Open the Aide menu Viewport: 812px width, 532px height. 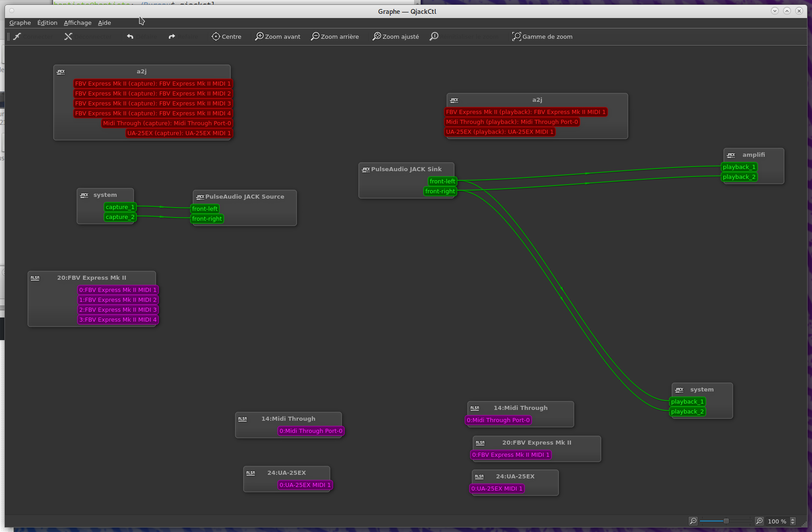click(104, 23)
